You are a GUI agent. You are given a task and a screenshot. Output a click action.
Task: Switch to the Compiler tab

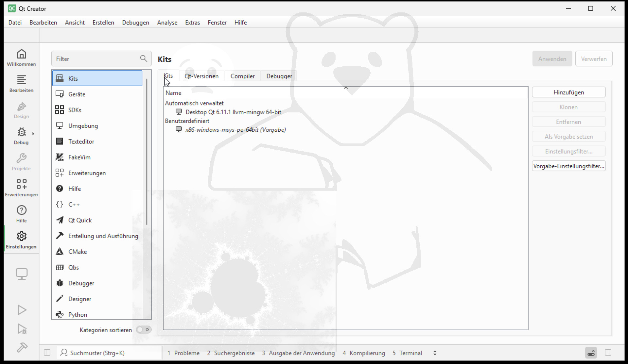[x=242, y=76]
